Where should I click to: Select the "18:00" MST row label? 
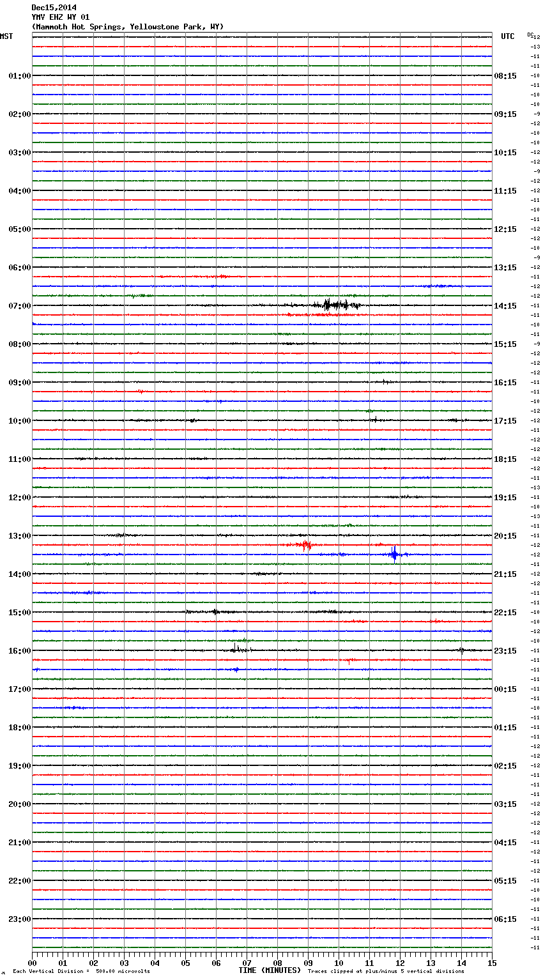(20, 728)
